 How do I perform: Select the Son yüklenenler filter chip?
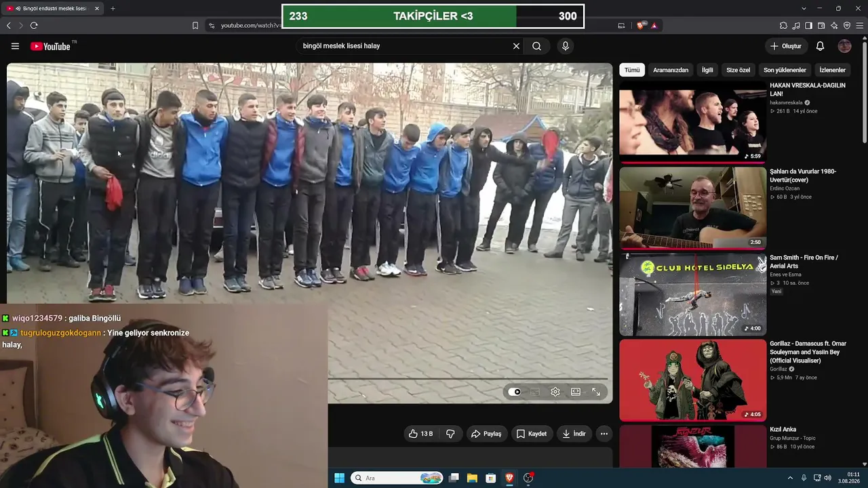point(785,70)
